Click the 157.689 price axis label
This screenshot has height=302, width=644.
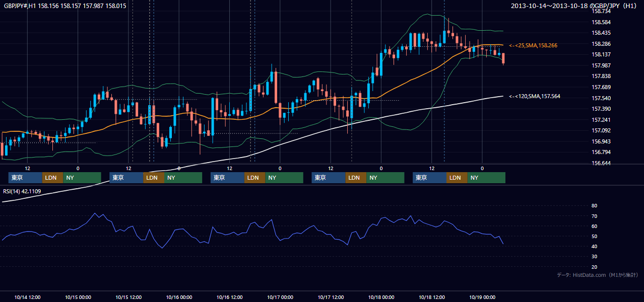coord(602,87)
